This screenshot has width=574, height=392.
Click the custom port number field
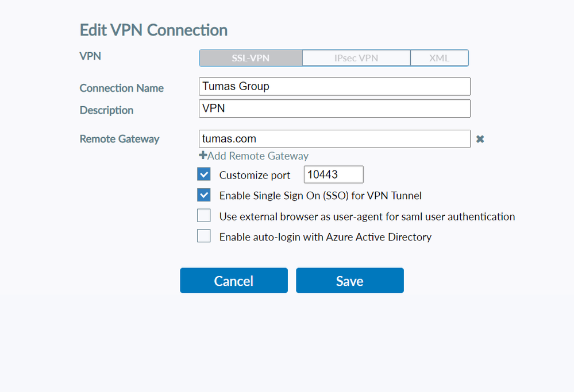pyautogui.click(x=333, y=174)
